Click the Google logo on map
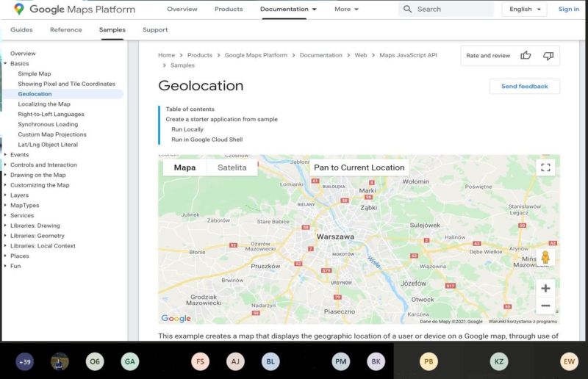Screen dimensions: 588x379 pos(176,318)
